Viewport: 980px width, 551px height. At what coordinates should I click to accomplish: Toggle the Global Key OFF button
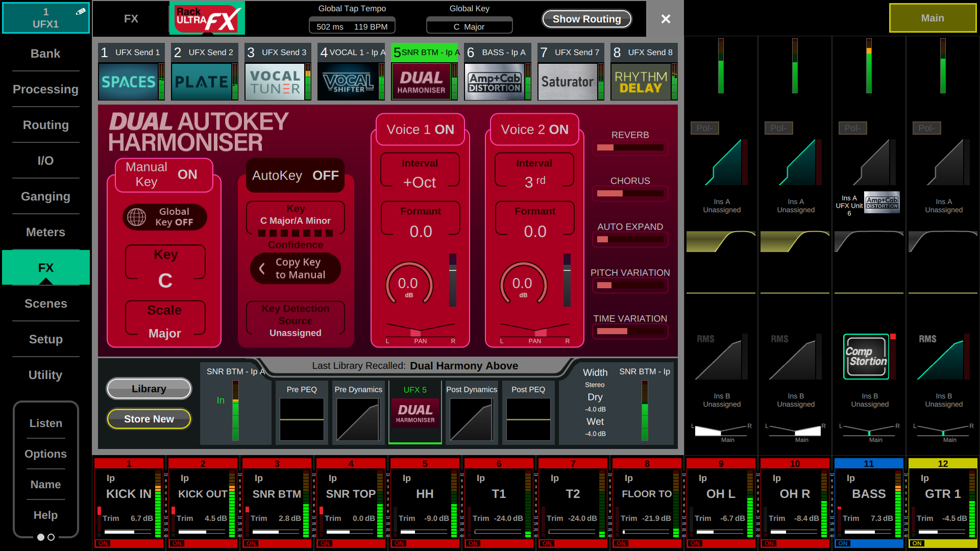point(164,217)
